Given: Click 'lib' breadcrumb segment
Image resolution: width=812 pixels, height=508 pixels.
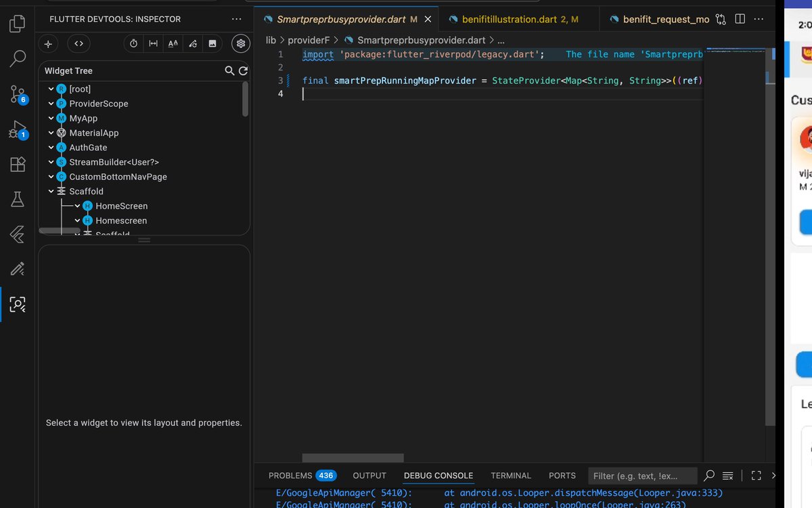Looking at the screenshot, I should coord(271,40).
